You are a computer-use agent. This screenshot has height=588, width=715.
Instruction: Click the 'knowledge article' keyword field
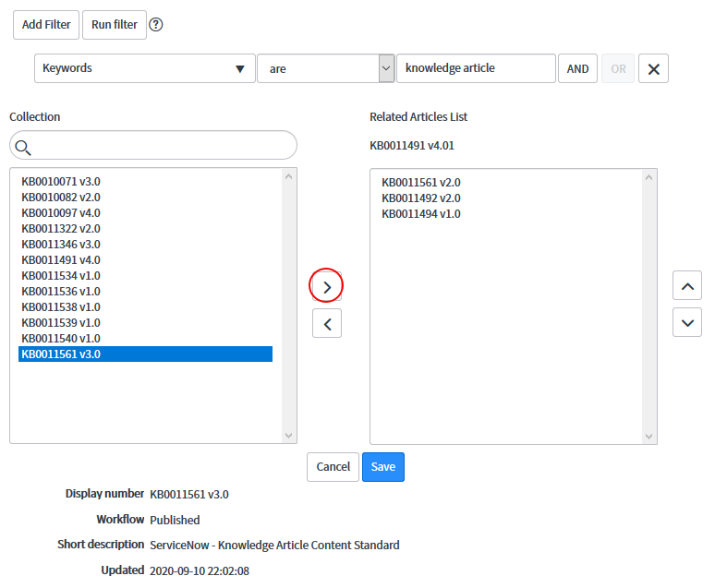pos(475,68)
